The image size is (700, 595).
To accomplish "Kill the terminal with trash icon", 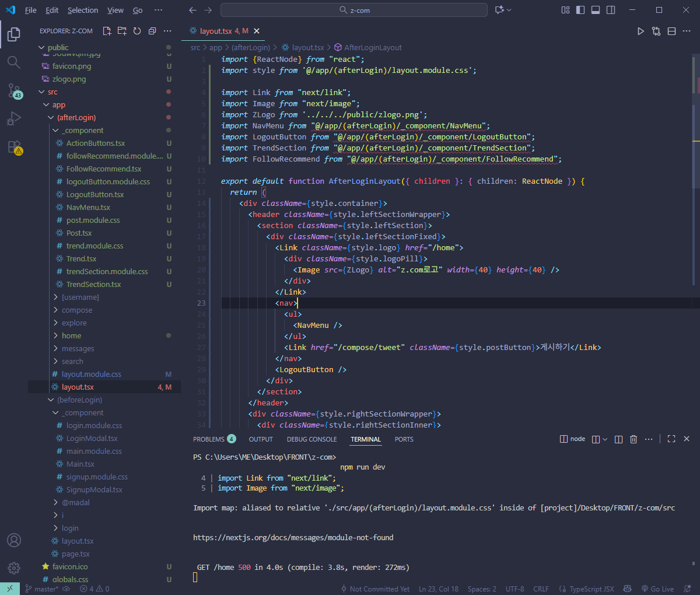I will point(633,439).
